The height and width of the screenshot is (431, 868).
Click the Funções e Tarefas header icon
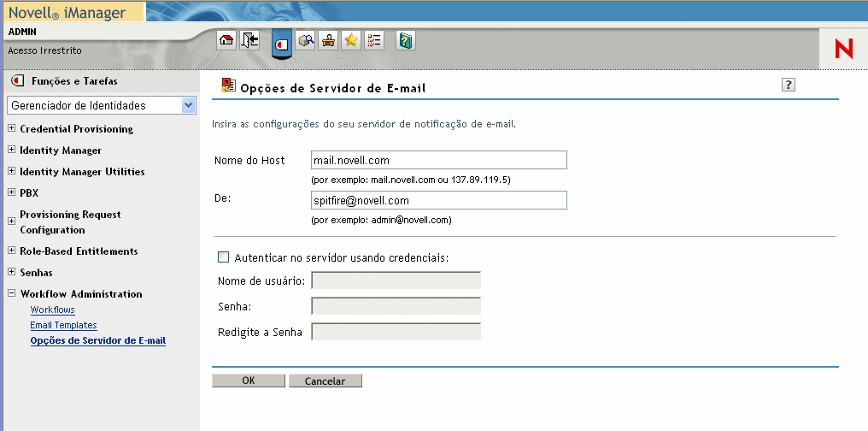(x=18, y=81)
